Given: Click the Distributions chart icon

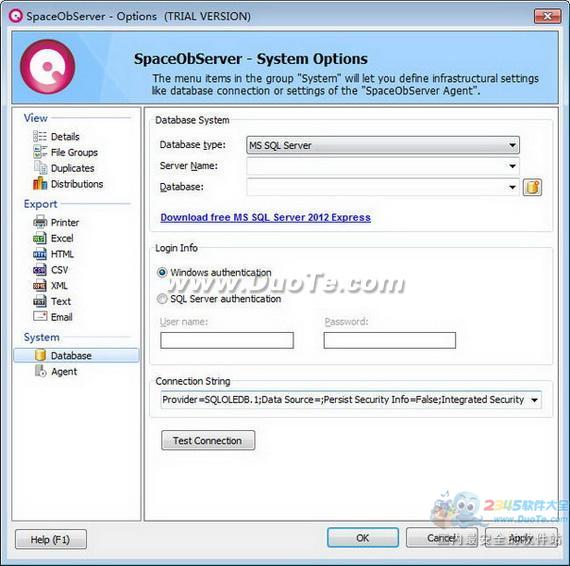Looking at the screenshot, I should pos(40,184).
